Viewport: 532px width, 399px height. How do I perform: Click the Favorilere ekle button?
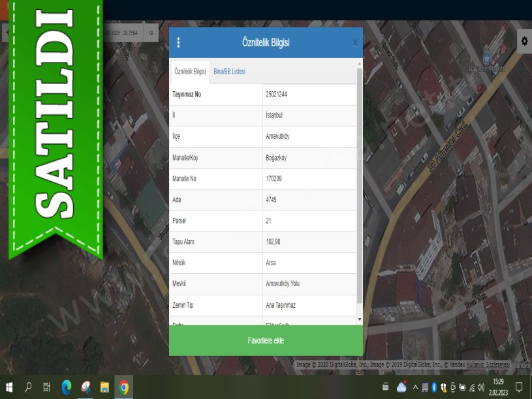point(266,341)
